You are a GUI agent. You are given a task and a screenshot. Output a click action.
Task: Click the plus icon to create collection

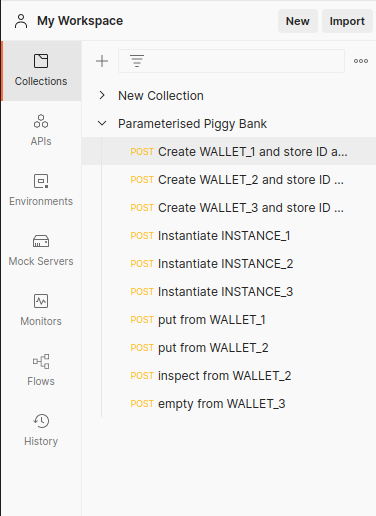point(102,61)
